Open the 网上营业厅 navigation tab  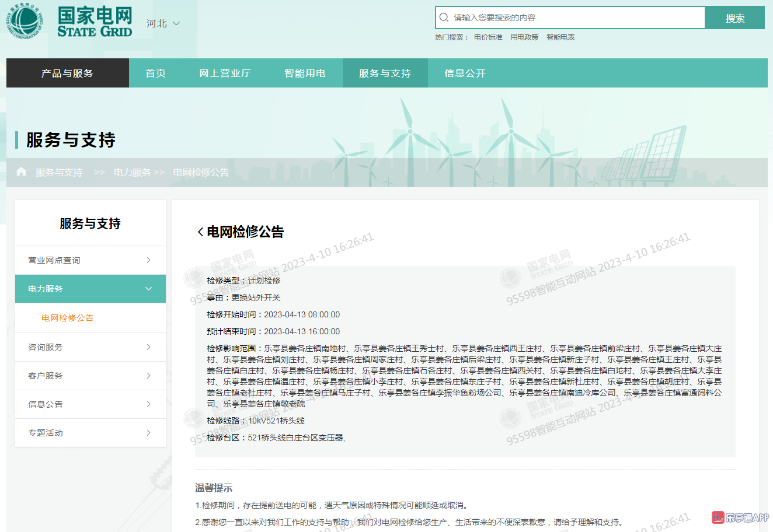pos(225,73)
